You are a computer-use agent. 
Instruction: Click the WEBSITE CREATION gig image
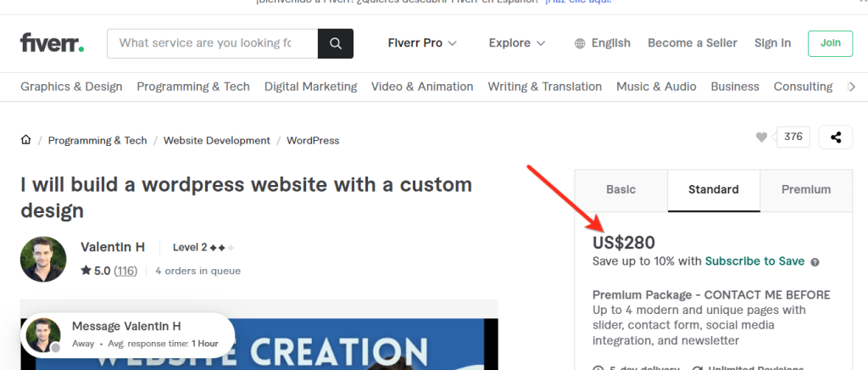pyautogui.click(x=259, y=344)
